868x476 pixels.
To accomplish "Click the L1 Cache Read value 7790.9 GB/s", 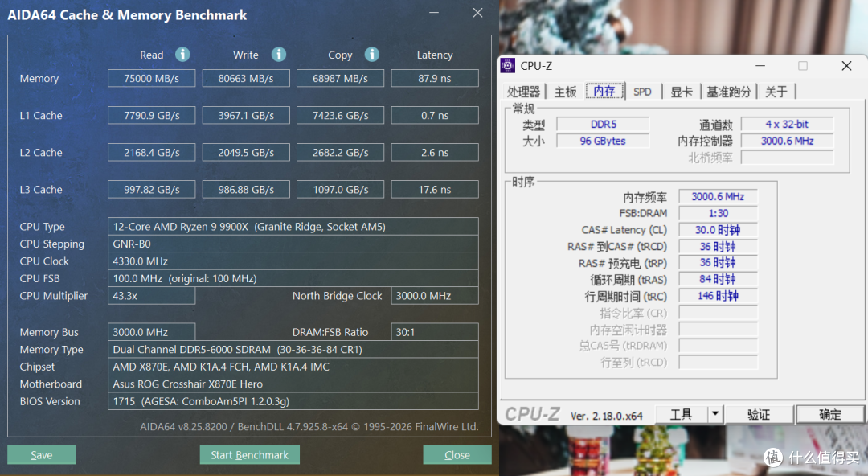I will pos(152,115).
